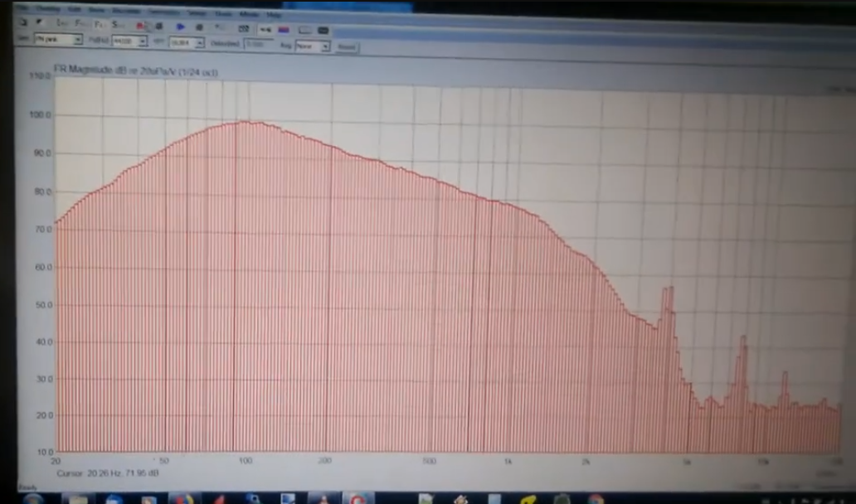Open the File menu
This screenshot has width=856, height=504.
[23, 9]
